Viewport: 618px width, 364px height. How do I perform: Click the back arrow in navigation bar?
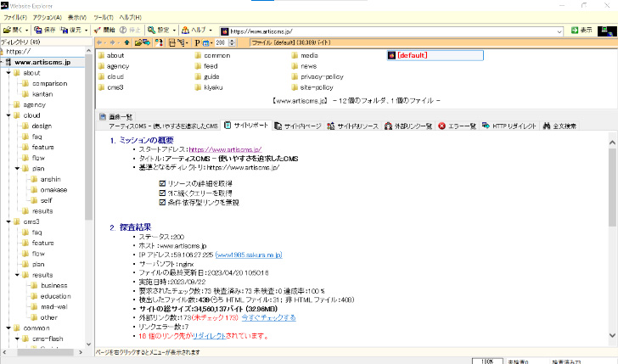tap(99, 42)
